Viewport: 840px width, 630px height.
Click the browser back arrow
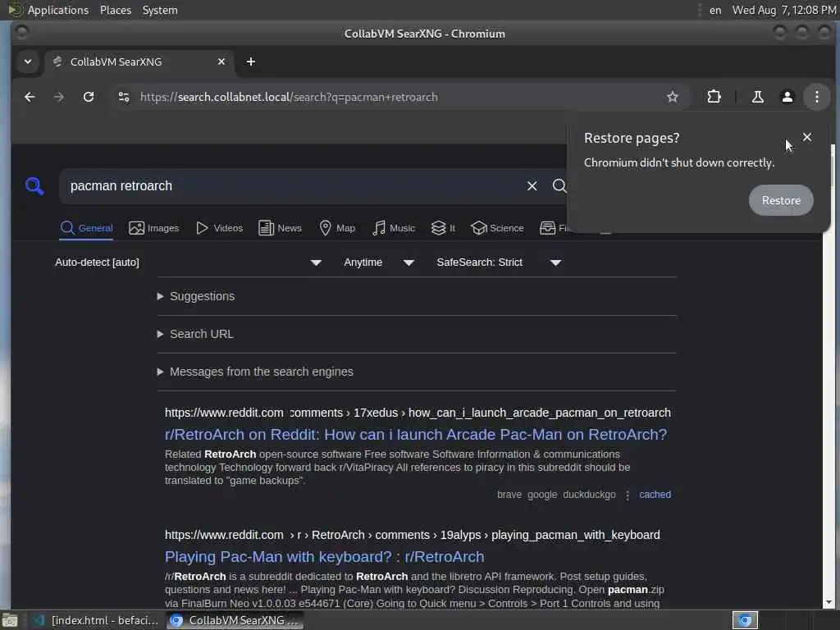30,97
